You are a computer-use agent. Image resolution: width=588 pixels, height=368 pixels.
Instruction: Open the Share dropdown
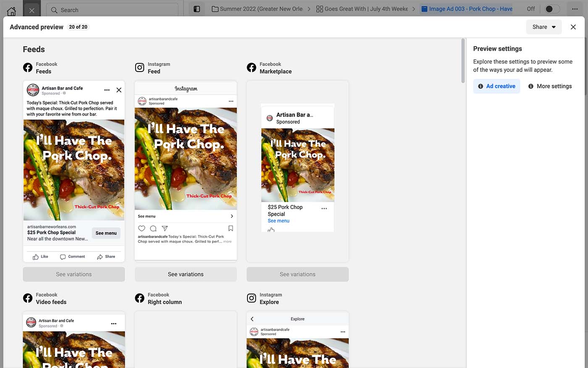[x=543, y=27]
